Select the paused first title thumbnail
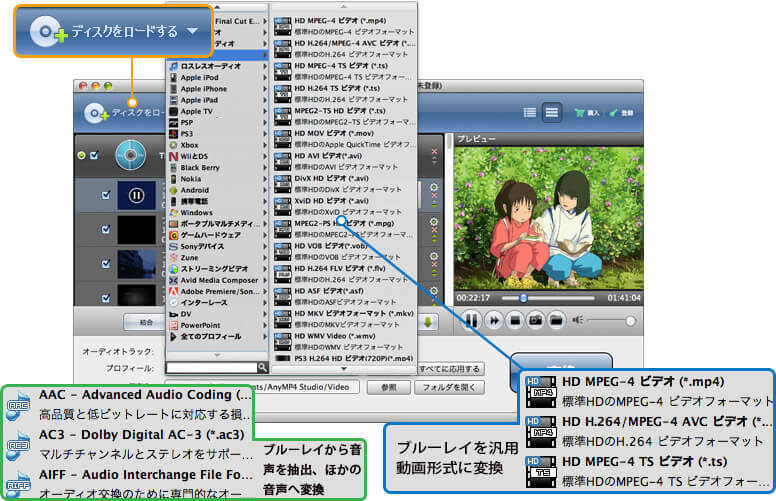This screenshot has width=776, height=501. pyautogui.click(x=137, y=195)
